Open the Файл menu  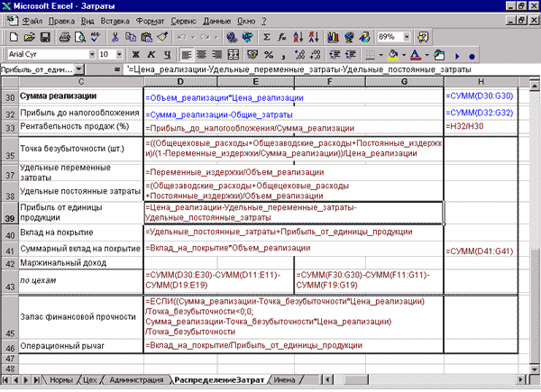click(32, 22)
